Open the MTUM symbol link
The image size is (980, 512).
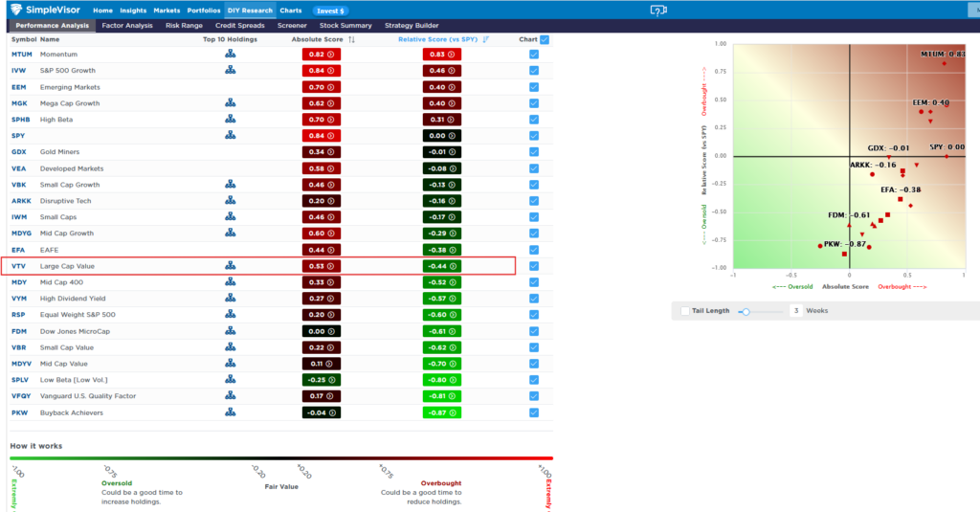tap(21, 55)
